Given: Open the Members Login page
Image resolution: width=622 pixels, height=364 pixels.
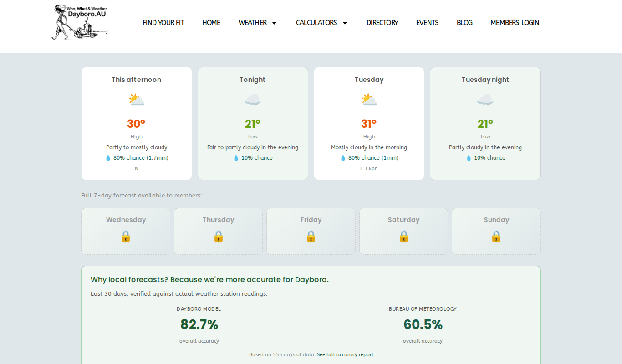Looking at the screenshot, I should [515, 23].
